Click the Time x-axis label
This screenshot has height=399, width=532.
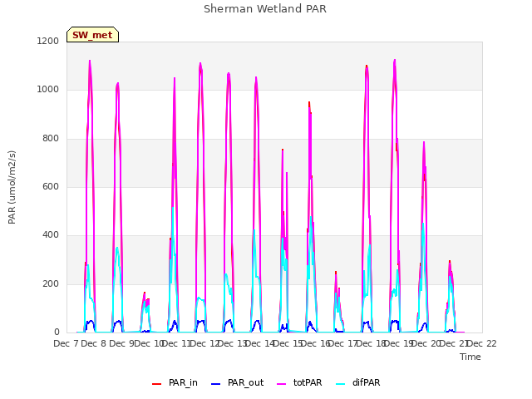tap(470, 357)
